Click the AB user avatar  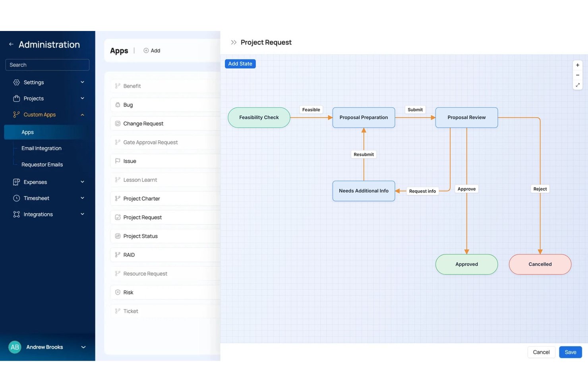[15, 347]
